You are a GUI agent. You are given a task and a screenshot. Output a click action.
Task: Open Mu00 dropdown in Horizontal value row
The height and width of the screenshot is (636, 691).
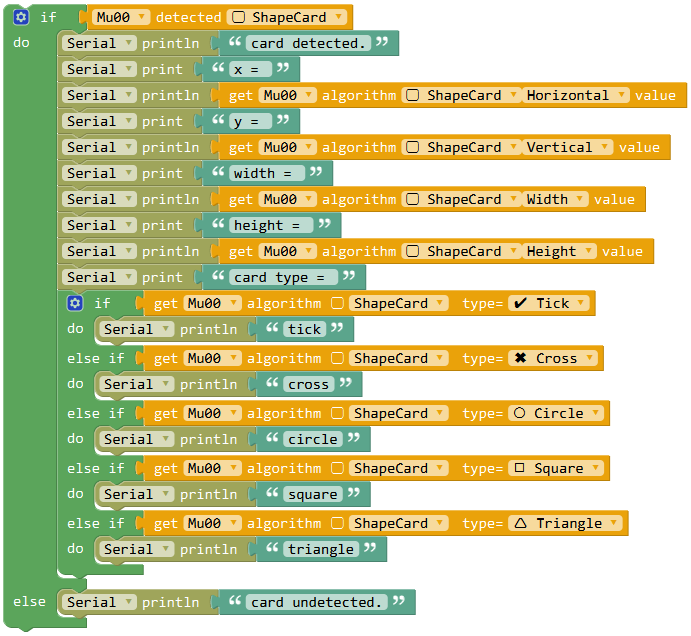(288, 95)
